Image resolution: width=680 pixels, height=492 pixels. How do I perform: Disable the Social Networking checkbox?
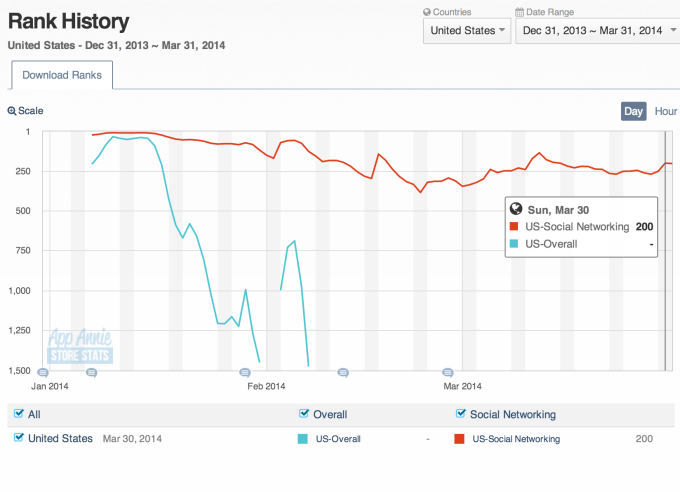coord(461,414)
